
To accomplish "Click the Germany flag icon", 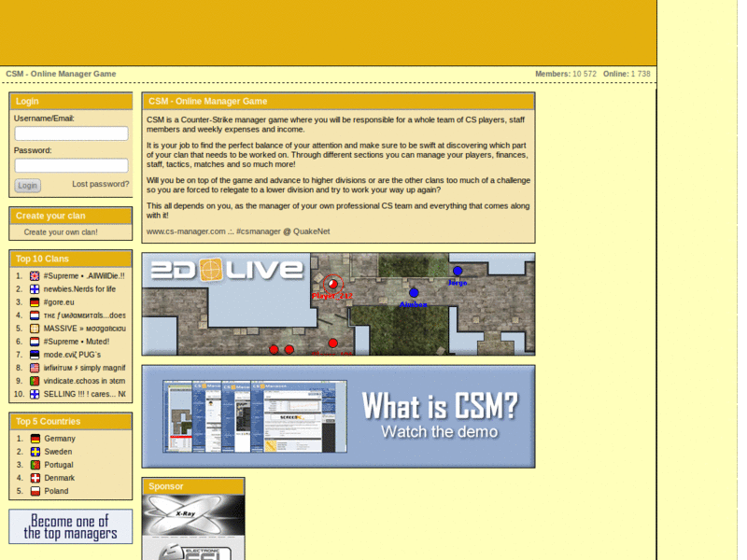I will pos(35,439).
